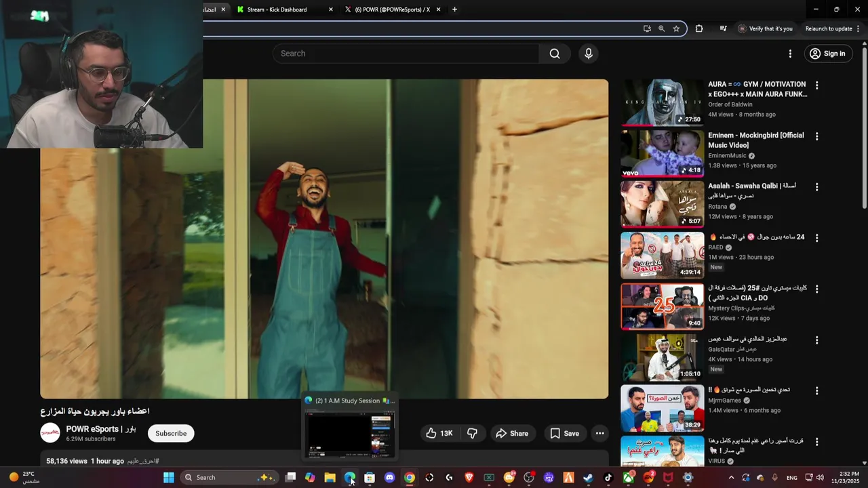Focus the YouTube search field

point(406,54)
